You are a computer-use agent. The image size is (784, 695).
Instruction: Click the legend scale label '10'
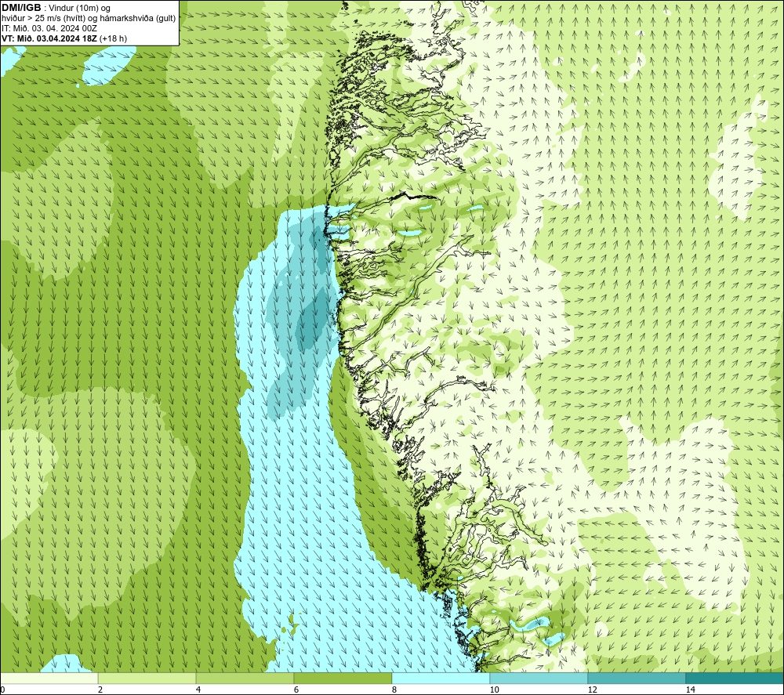[494, 690]
